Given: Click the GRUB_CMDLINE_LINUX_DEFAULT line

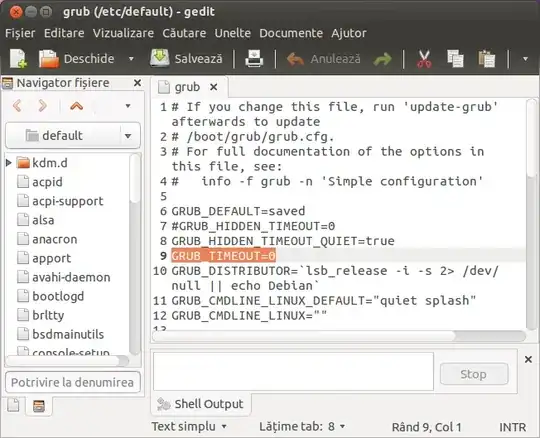Looking at the screenshot, I should click(x=324, y=301).
